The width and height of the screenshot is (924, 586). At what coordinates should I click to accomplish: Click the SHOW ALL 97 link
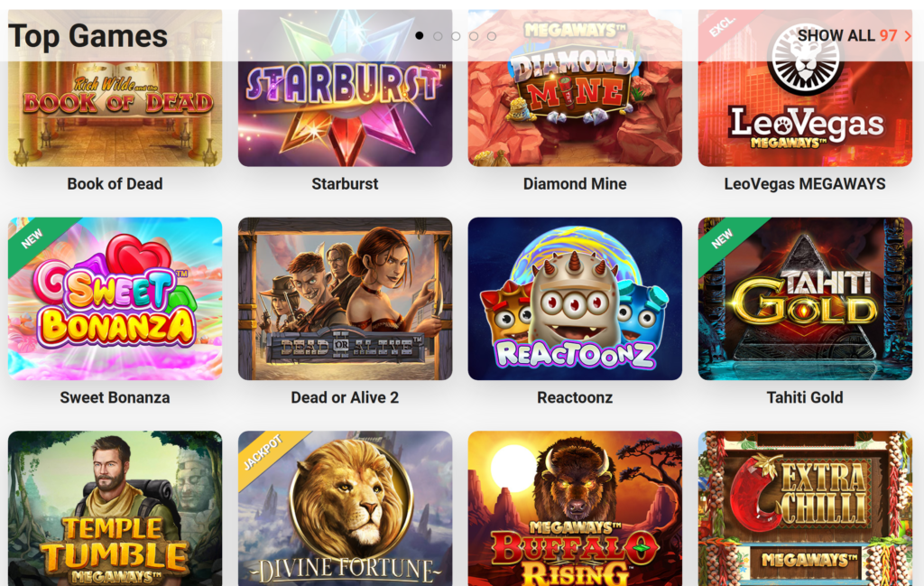[x=846, y=35]
